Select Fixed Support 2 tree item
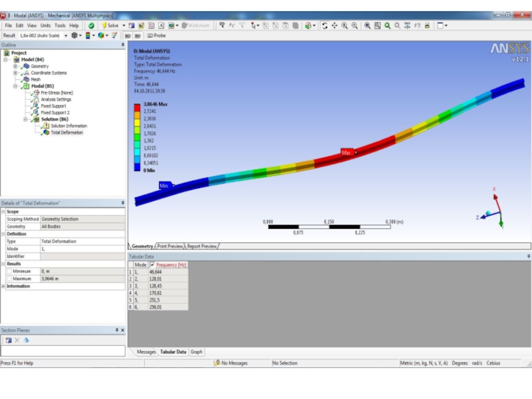This screenshot has width=532, height=399. point(55,112)
